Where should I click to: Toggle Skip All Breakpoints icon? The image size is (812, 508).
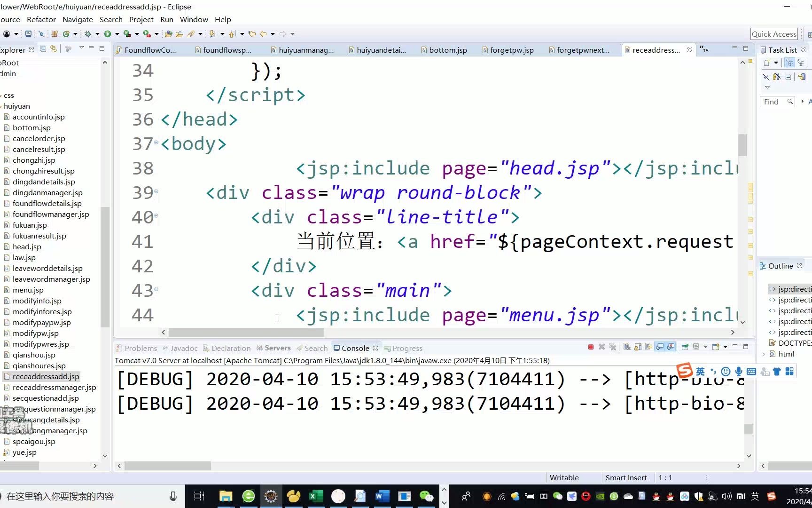pyautogui.click(x=41, y=34)
